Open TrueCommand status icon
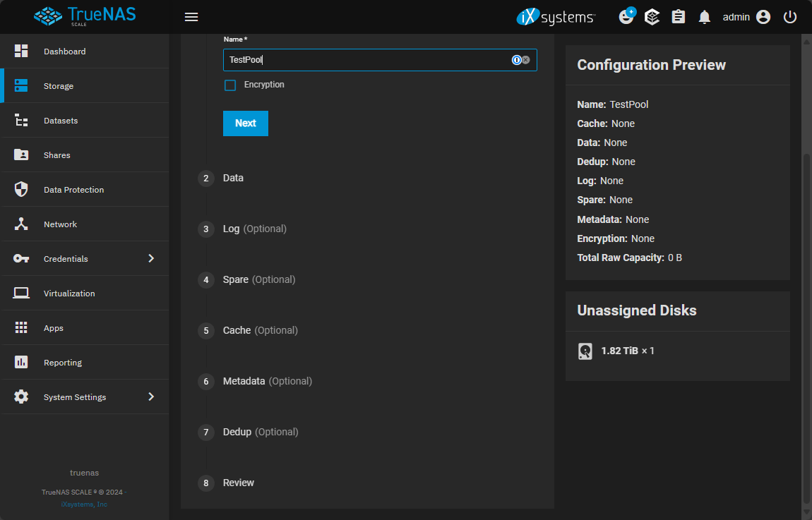Image resolution: width=812 pixels, height=520 pixels. pyautogui.click(x=652, y=17)
